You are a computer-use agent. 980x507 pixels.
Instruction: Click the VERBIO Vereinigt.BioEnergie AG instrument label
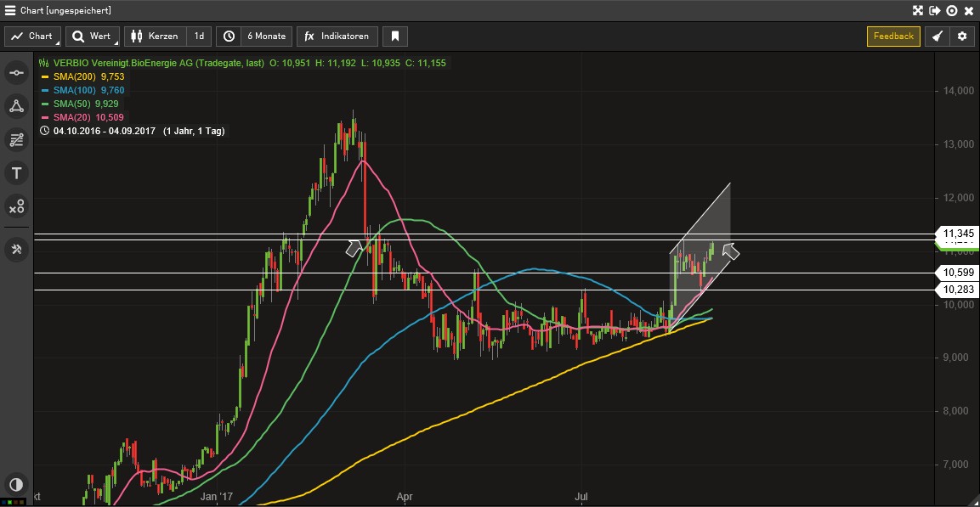coord(158,63)
